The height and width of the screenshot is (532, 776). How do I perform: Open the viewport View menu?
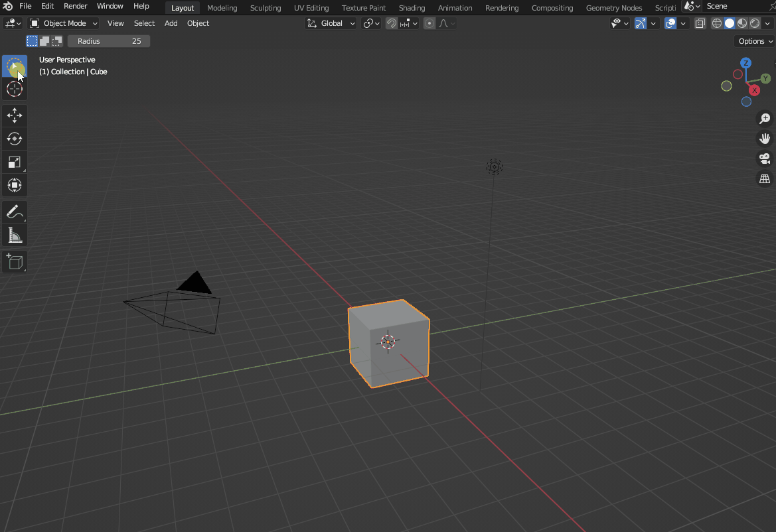pos(116,23)
